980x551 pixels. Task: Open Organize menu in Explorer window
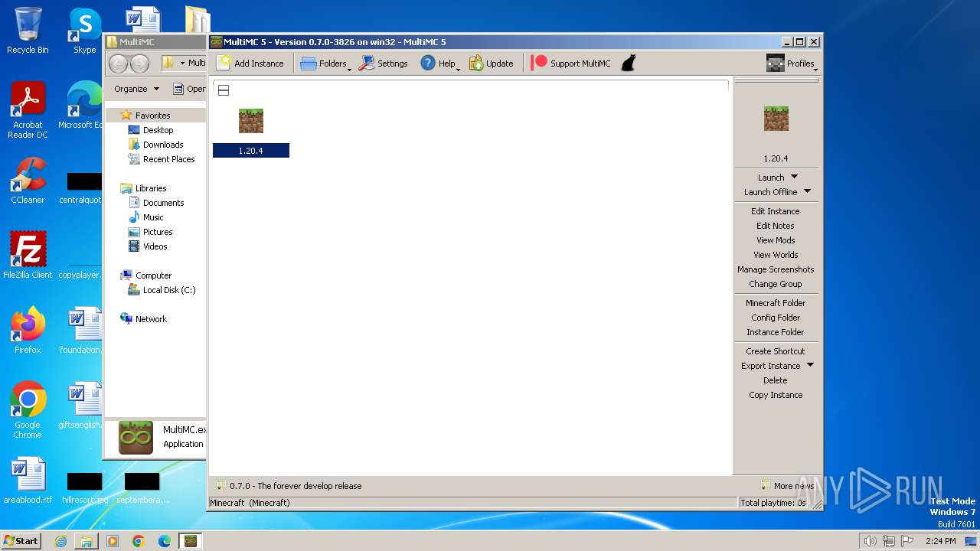coord(136,89)
